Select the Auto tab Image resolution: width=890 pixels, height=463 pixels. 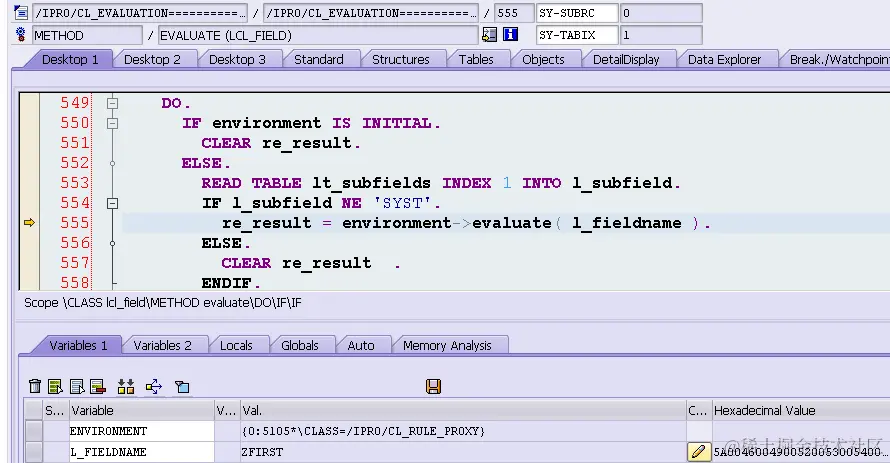361,346
